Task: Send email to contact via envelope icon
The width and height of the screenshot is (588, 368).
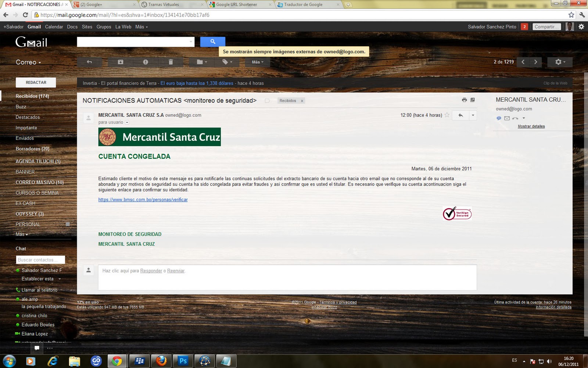Action: 507,118
